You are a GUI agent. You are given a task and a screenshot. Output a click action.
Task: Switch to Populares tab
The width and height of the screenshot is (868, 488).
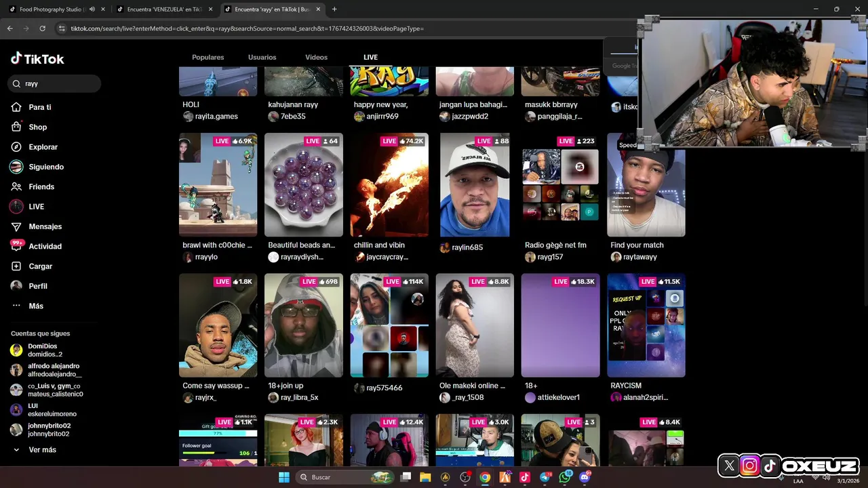(x=208, y=57)
